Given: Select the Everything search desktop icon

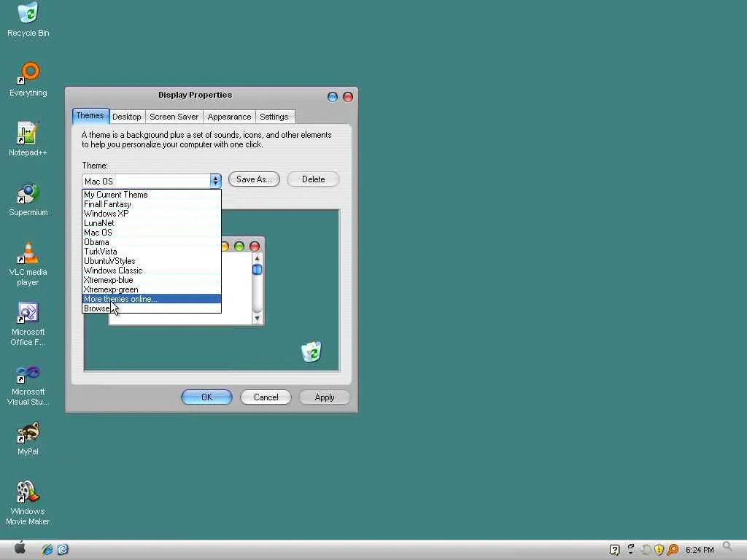Looking at the screenshot, I should coord(28,79).
